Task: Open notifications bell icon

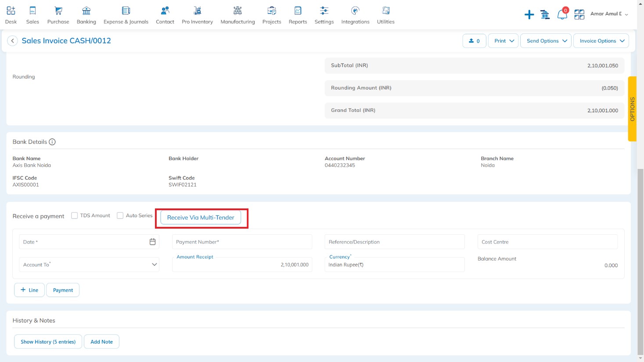Action: (x=562, y=14)
